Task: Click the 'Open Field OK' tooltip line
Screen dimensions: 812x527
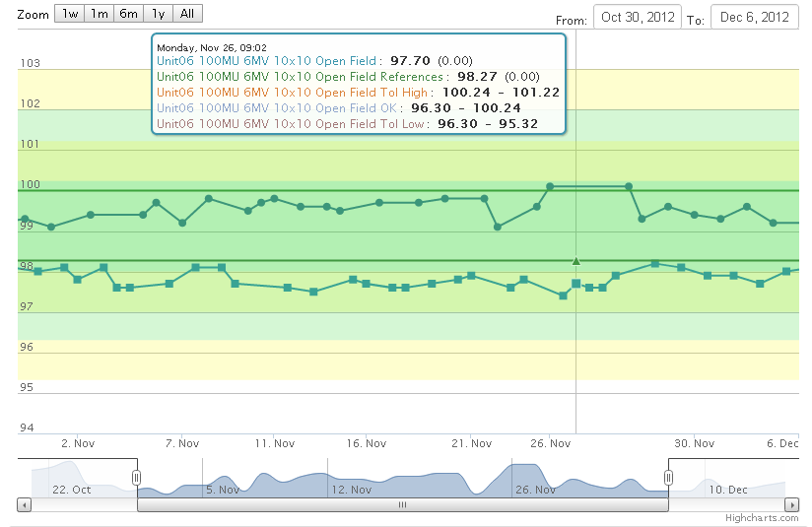Action: tap(339, 107)
